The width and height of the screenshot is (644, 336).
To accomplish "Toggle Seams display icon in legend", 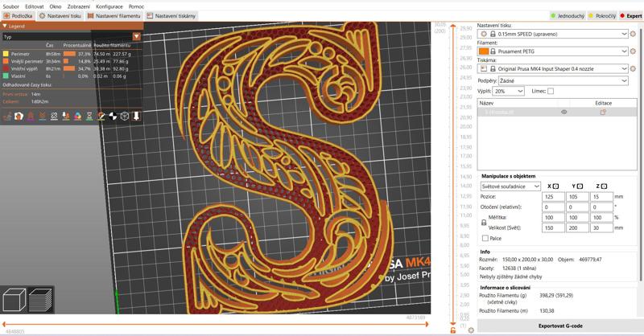I will coord(54,117).
